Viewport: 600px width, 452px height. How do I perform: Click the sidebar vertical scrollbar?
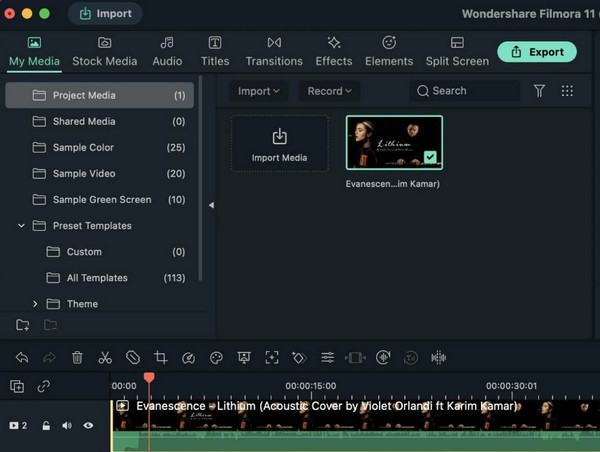tap(200, 179)
